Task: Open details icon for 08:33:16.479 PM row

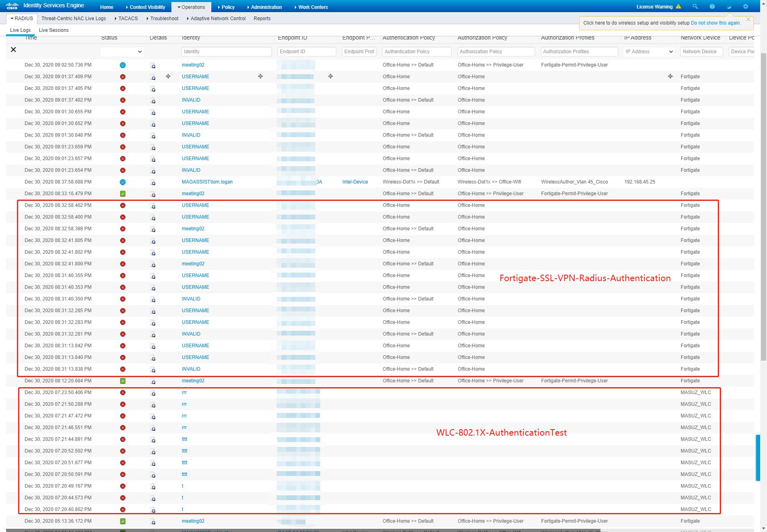Action: point(153,194)
